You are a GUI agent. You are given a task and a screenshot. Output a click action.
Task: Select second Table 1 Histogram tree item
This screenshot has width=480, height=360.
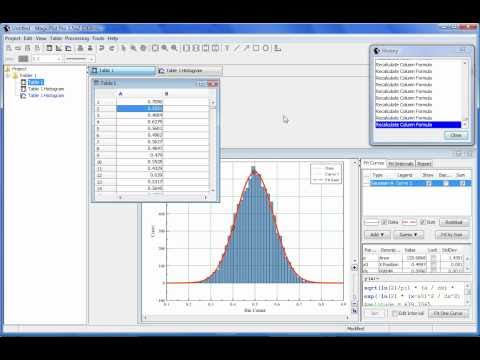(x=46, y=96)
